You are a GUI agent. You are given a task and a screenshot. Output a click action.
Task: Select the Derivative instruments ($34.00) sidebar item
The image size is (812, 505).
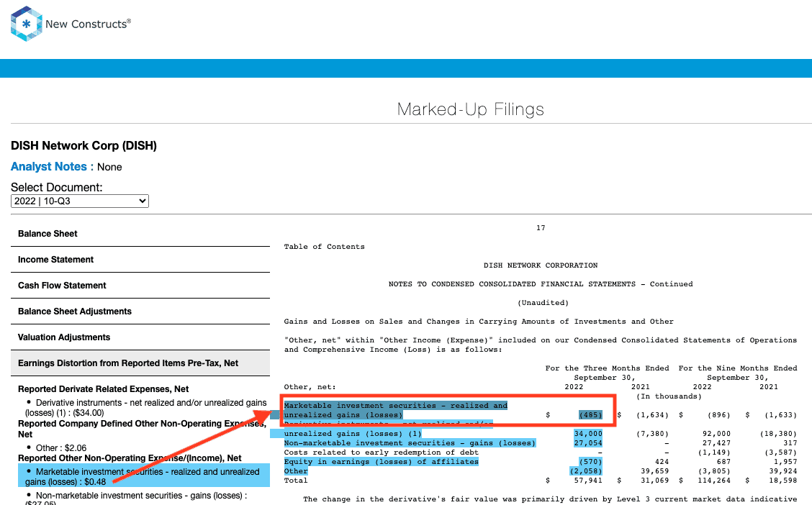click(x=146, y=408)
